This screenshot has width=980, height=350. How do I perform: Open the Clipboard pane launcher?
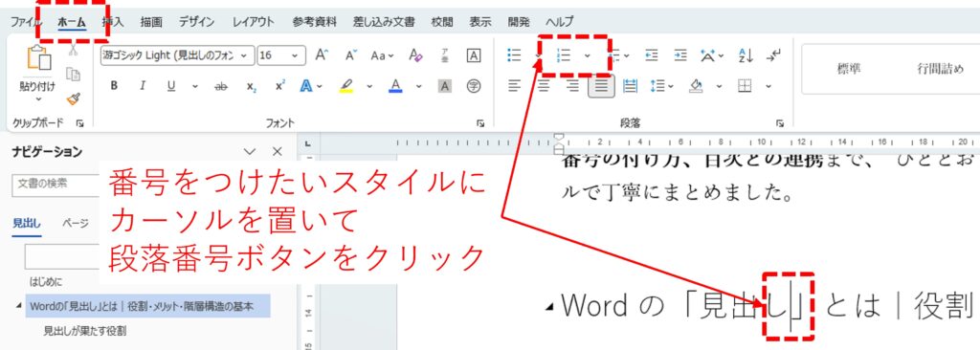[80, 123]
